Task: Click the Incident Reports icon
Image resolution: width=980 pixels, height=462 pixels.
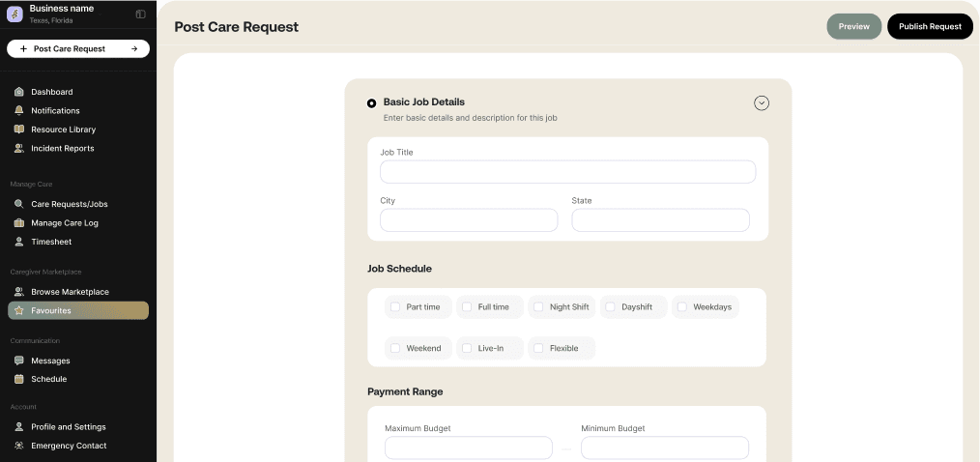Action: tap(19, 149)
